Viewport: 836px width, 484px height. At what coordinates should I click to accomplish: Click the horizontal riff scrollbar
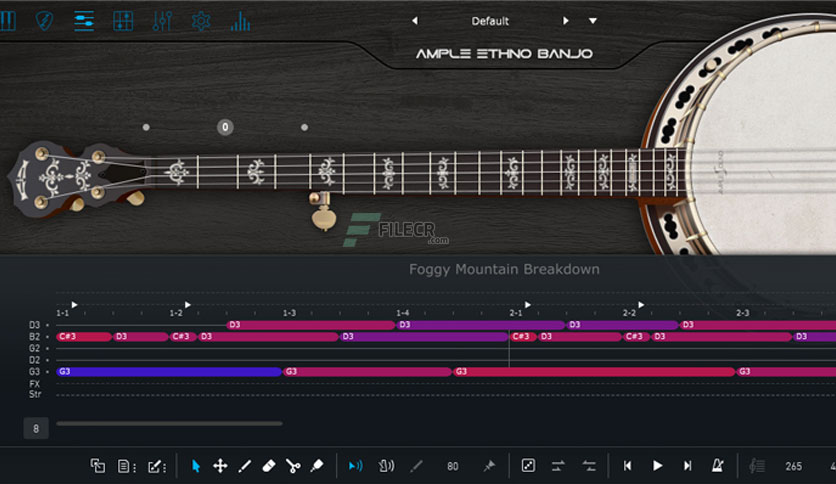(x=169, y=424)
